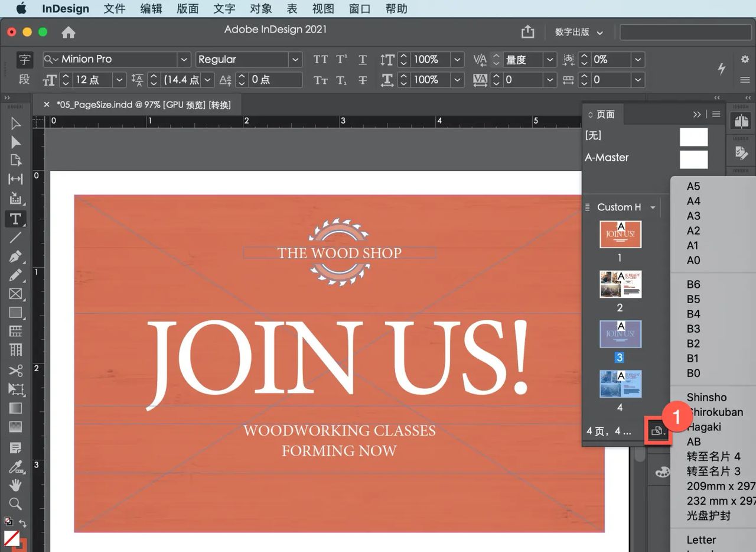Select the Hand tool
This screenshot has height=552, width=756.
[16, 485]
